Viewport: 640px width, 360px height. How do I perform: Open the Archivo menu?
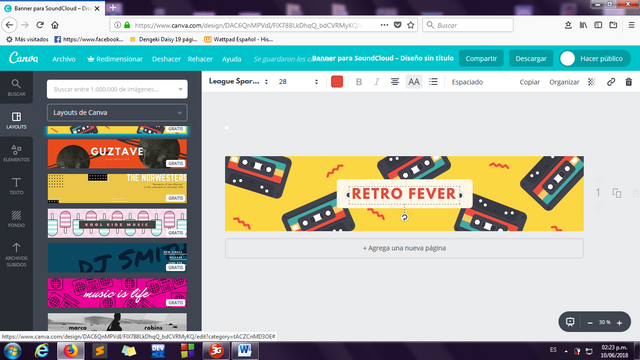[64, 59]
